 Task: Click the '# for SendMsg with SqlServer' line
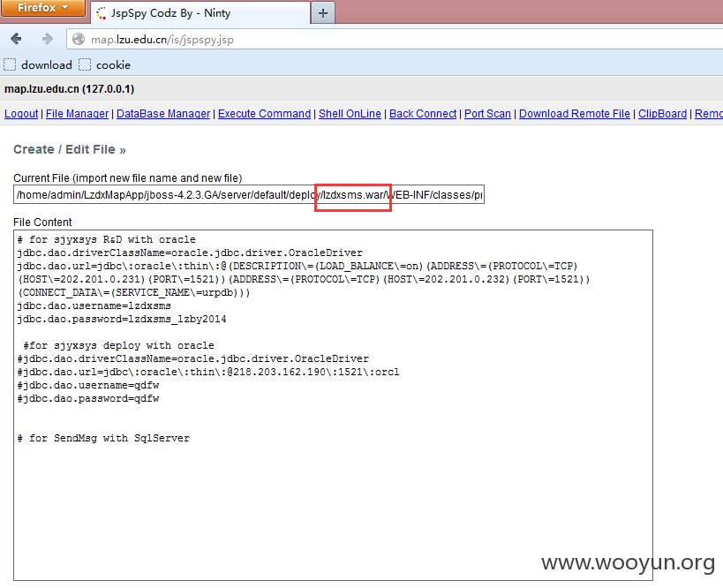(104, 438)
